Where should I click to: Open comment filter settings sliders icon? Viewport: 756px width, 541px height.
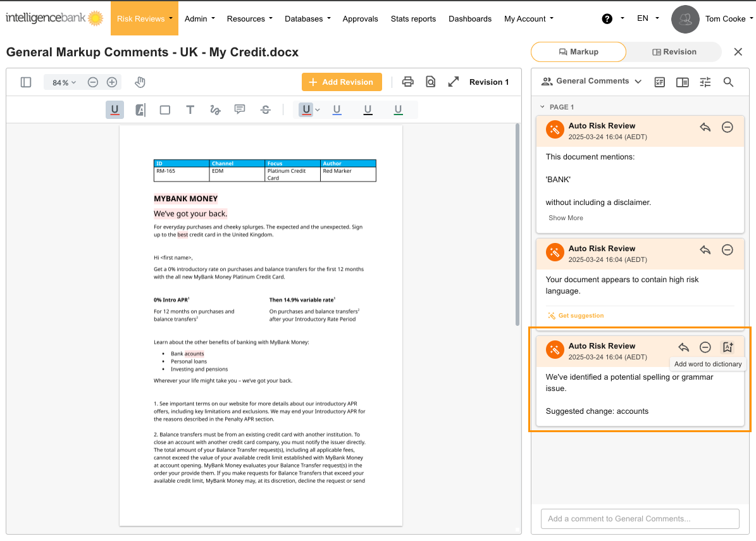click(x=705, y=82)
